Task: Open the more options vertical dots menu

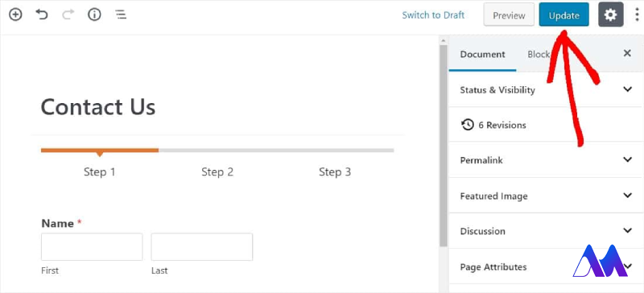Action: (x=637, y=15)
